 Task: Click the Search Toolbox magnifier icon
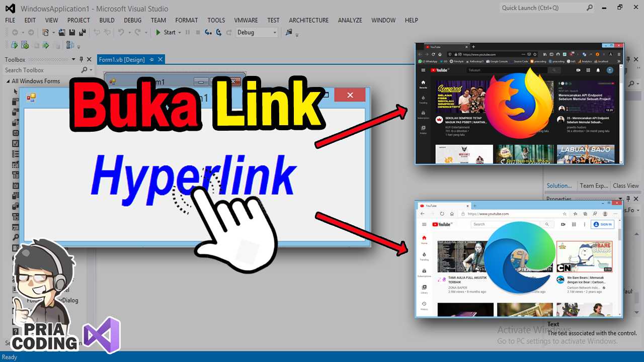click(x=85, y=70)
